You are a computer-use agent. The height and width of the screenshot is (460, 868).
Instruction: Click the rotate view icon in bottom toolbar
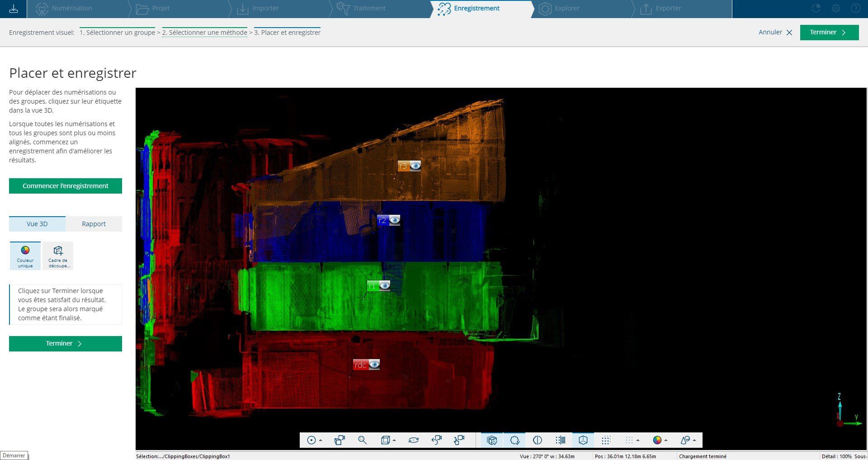(413, 440)
